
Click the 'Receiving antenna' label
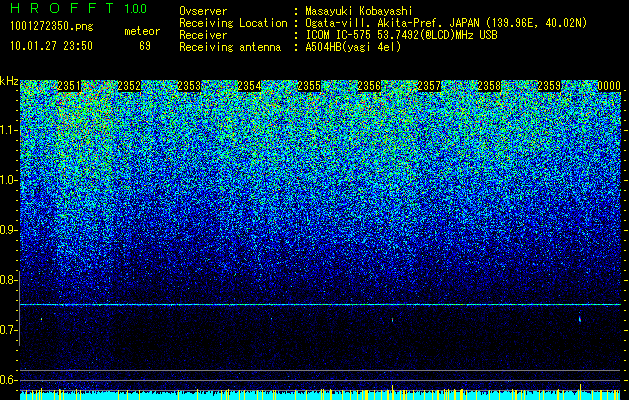point(230,47)
